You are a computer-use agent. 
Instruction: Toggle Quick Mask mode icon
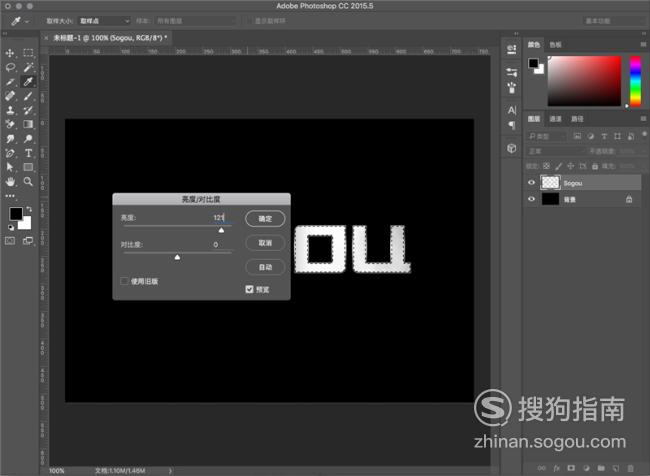[x=10, y=241]
